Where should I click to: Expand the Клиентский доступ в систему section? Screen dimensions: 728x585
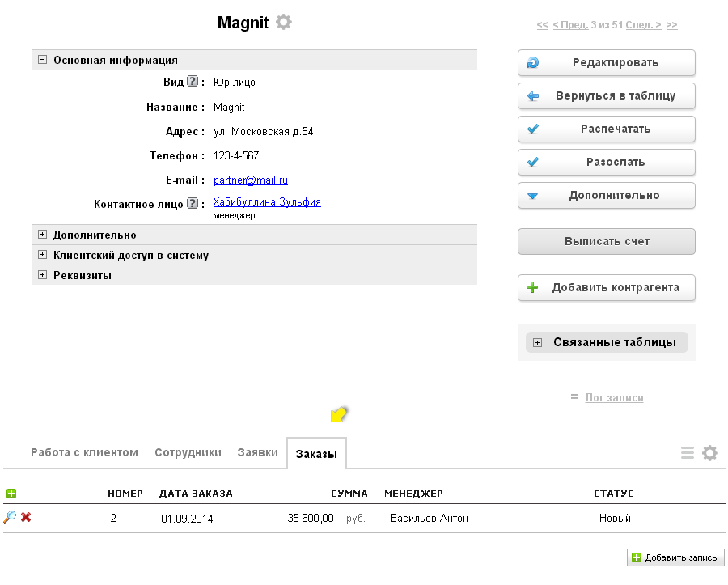pos(42,255)
